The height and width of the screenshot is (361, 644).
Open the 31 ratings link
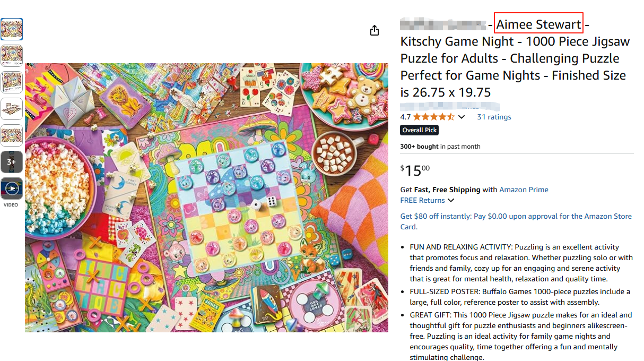[x=494, y=117]
